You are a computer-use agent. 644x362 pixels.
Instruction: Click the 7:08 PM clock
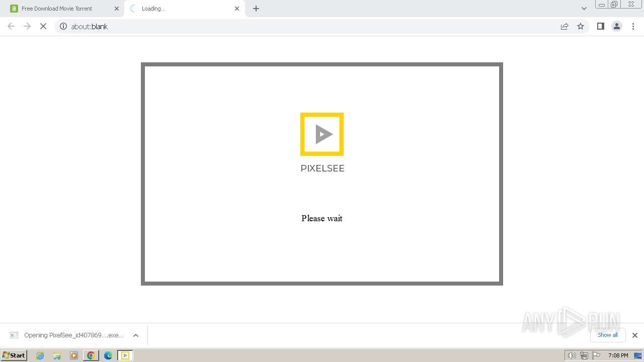pos(618,355)
